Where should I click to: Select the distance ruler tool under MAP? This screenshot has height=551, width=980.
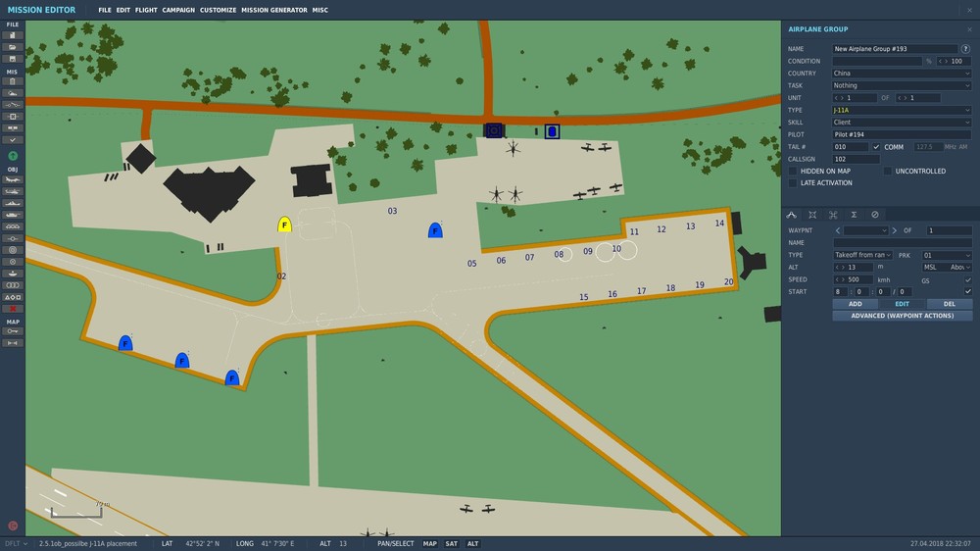(x=12, y=343)
